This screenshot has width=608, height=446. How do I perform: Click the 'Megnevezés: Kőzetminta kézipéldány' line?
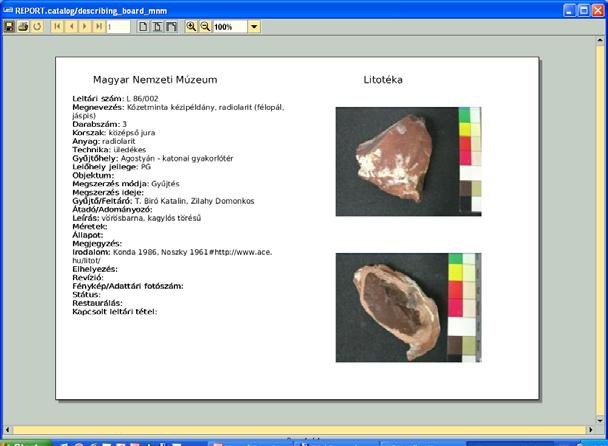(178, 111)
